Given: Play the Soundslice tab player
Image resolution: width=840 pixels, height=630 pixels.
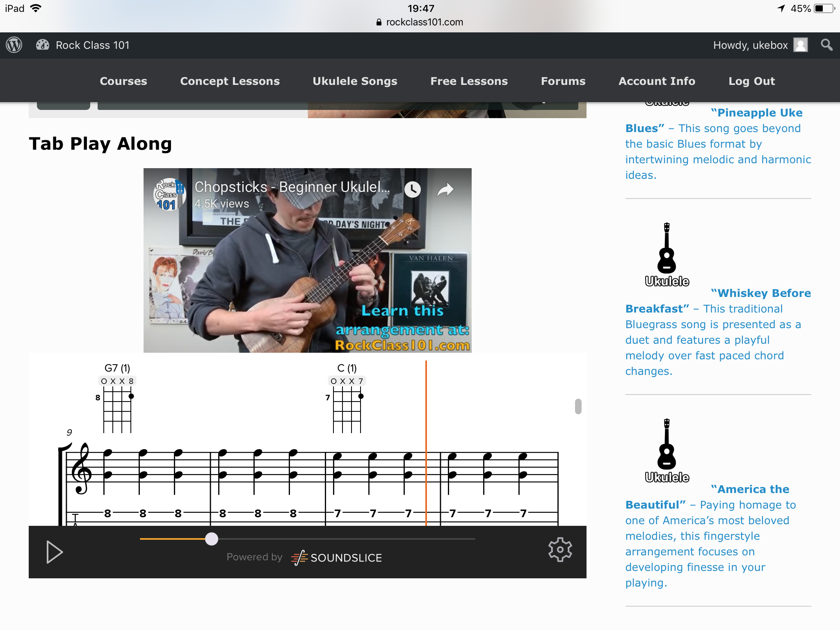Looking at the screenshot, I should [55, 552].
